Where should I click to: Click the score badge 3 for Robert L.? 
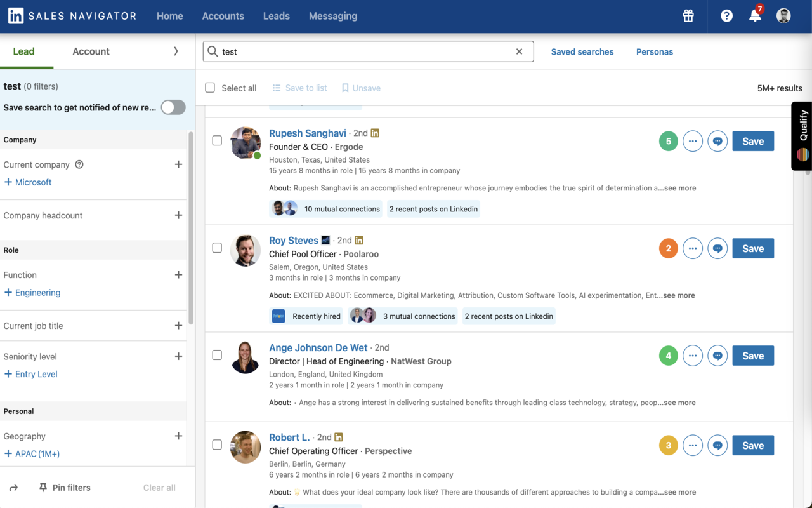coord(668,445)
